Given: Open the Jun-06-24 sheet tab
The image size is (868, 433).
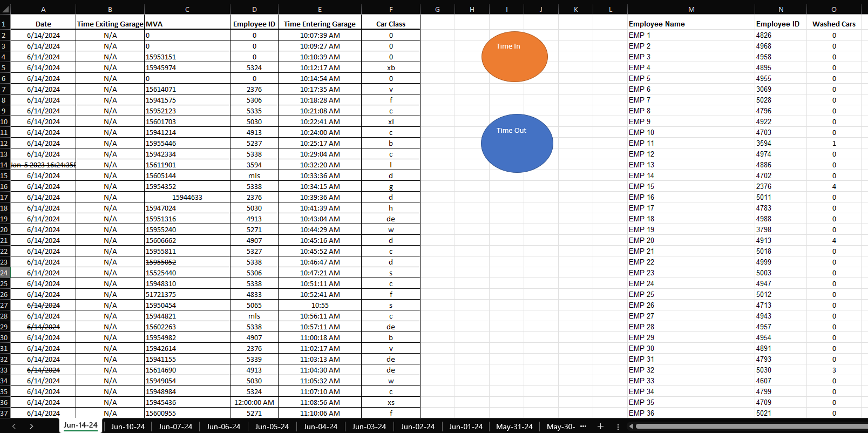Looking at the screenshot, I should [x=223, y=427].
